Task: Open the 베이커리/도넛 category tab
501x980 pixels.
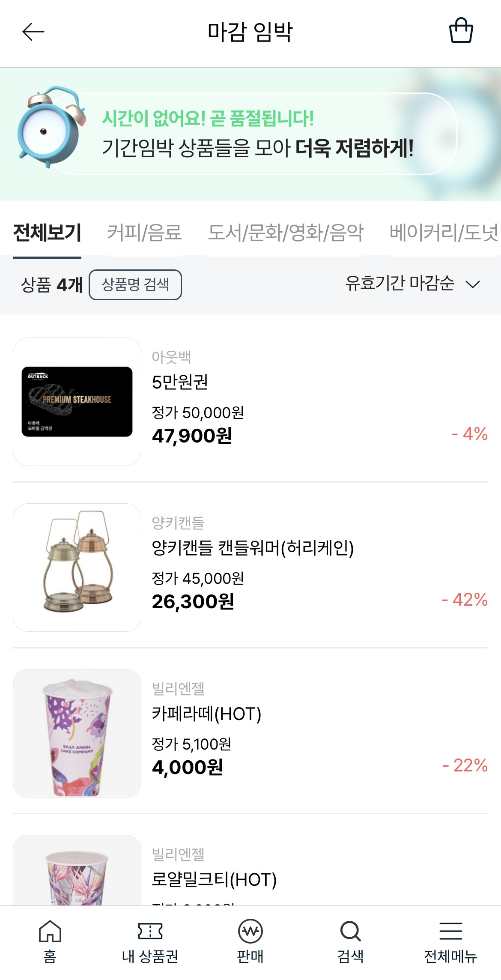Action: tap(444, 233)
